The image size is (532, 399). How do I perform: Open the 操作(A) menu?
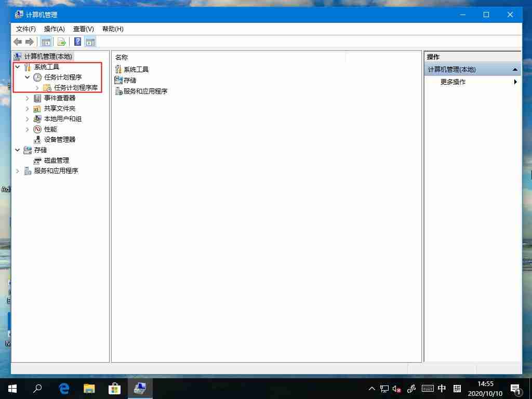54,29
